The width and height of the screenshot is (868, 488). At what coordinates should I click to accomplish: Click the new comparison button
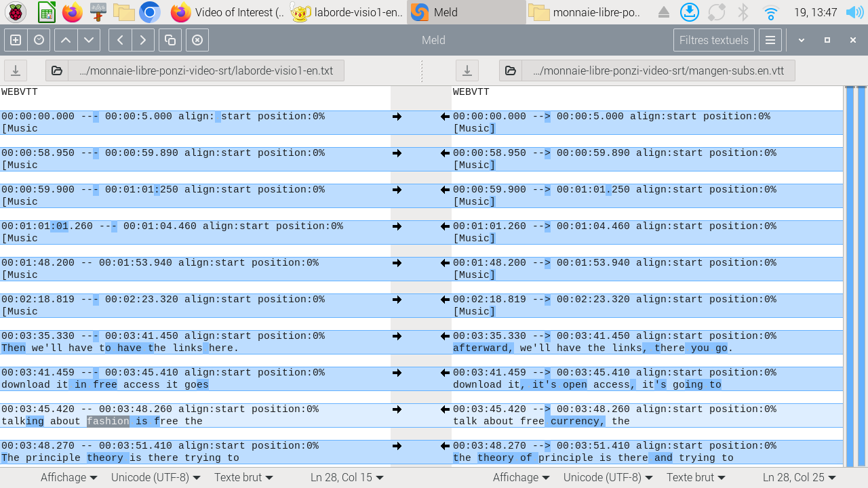16,40
